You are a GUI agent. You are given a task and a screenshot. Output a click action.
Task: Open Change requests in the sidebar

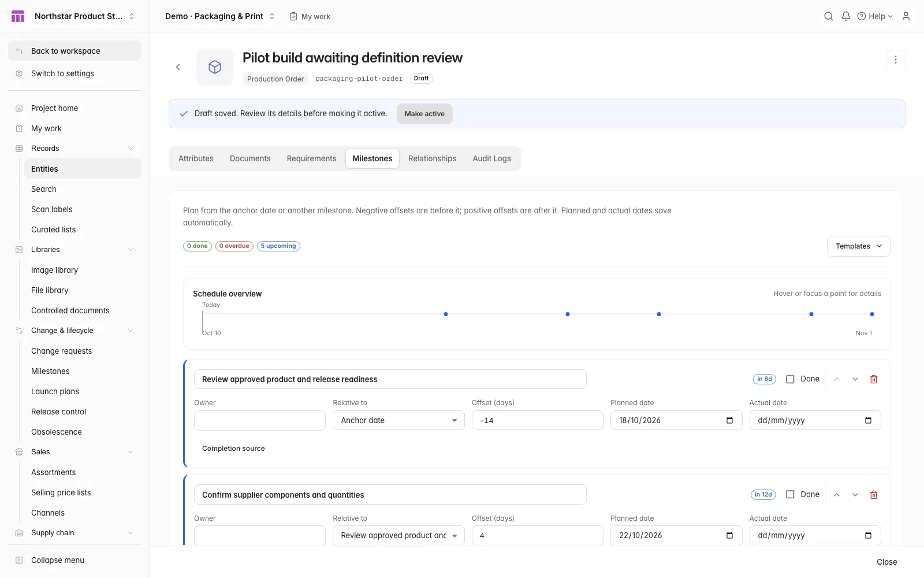point(83,351)
